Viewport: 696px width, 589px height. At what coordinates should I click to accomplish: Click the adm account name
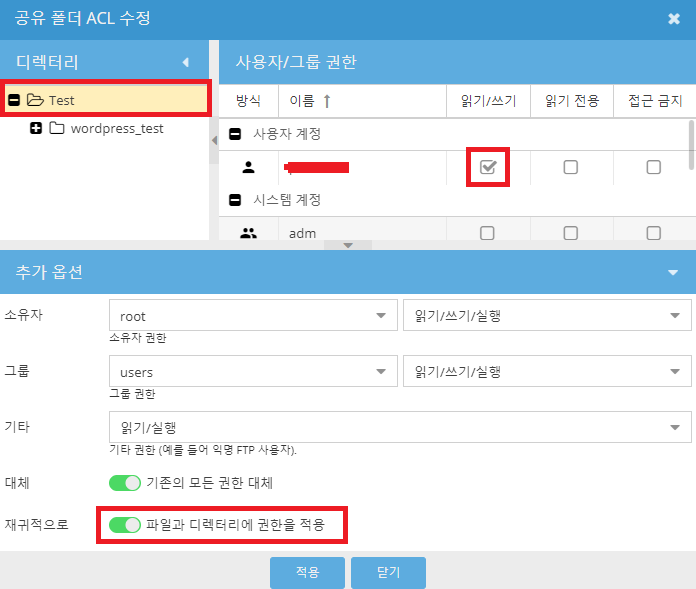[x=302, y=233]
